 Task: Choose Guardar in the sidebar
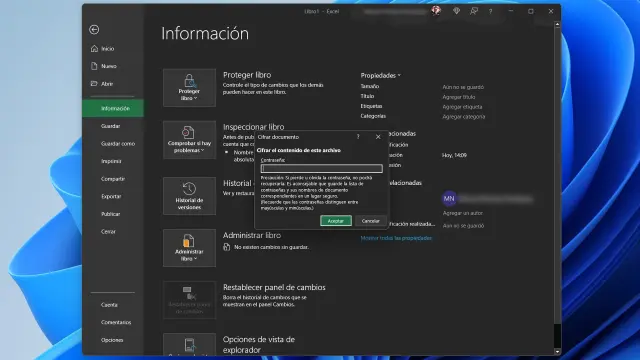(111, 126)
